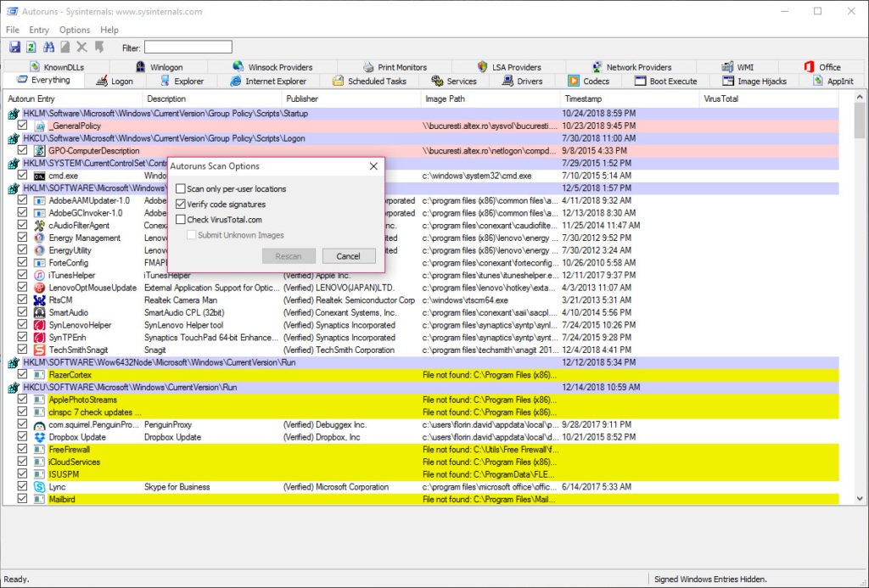The width and height of the screenshot is (869, 588).
Task: Open the Options menu
Action: point(75,30)
